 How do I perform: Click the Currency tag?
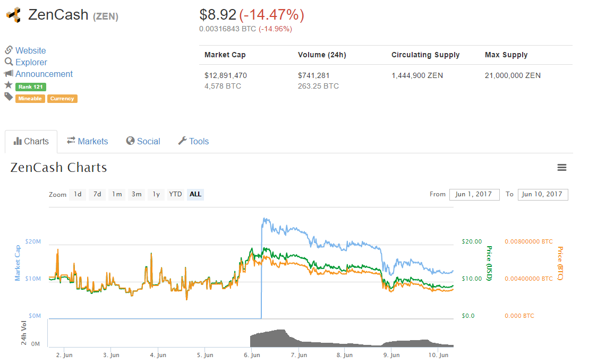(62, 99)
